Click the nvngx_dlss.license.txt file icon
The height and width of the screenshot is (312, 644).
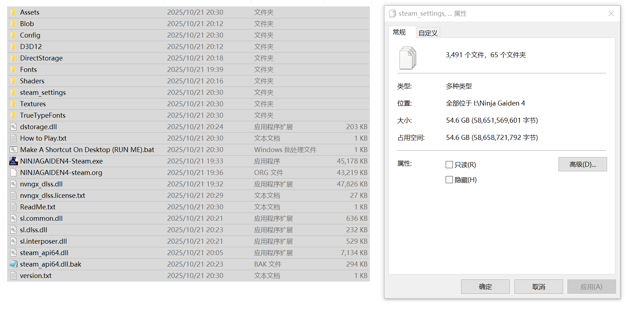point(14,195)
